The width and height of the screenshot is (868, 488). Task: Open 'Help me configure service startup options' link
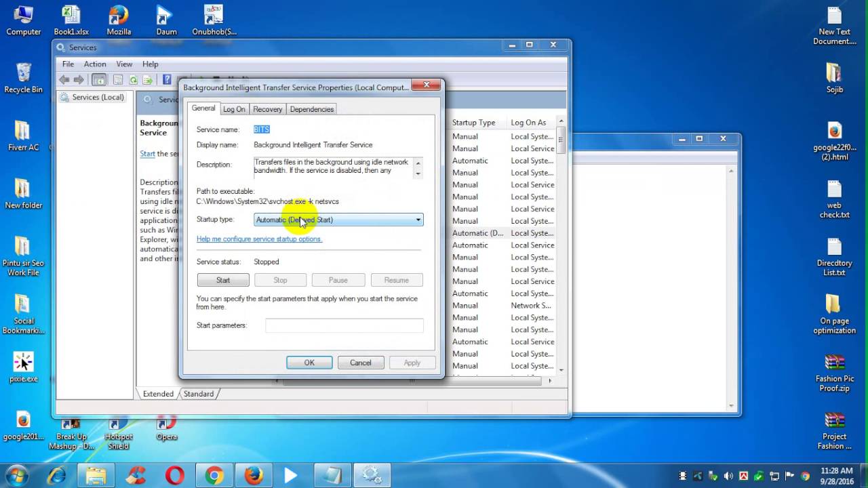(259, 239)
